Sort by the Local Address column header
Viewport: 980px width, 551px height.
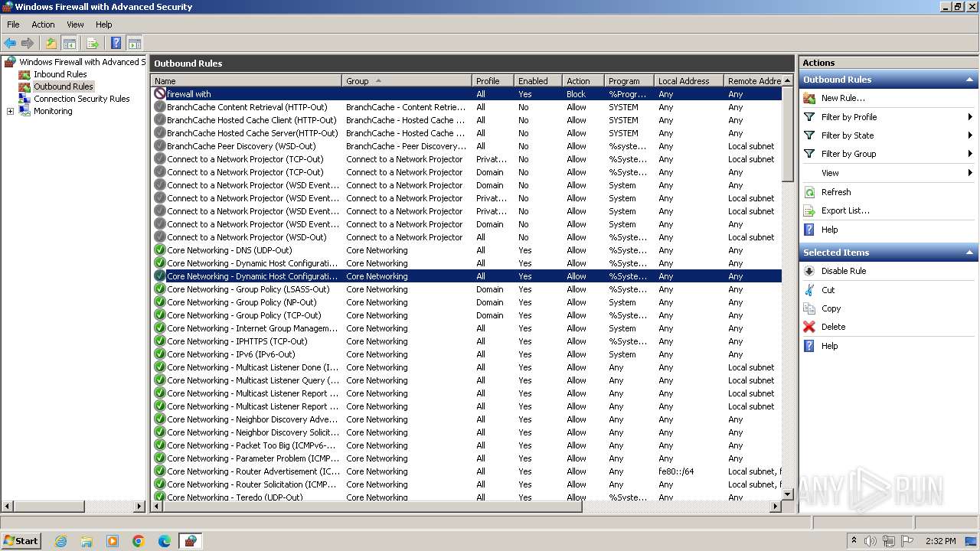coord(689,81)
